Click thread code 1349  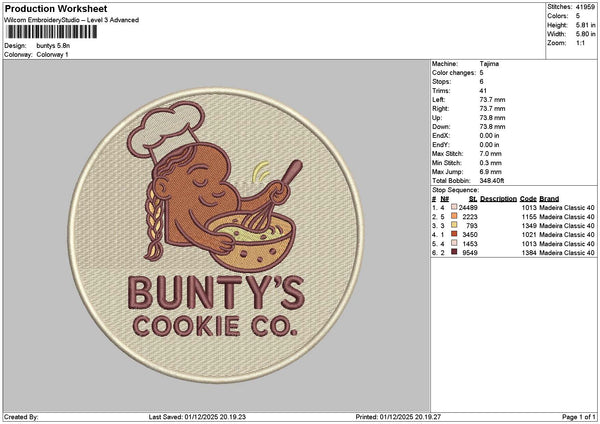(529, 225)
